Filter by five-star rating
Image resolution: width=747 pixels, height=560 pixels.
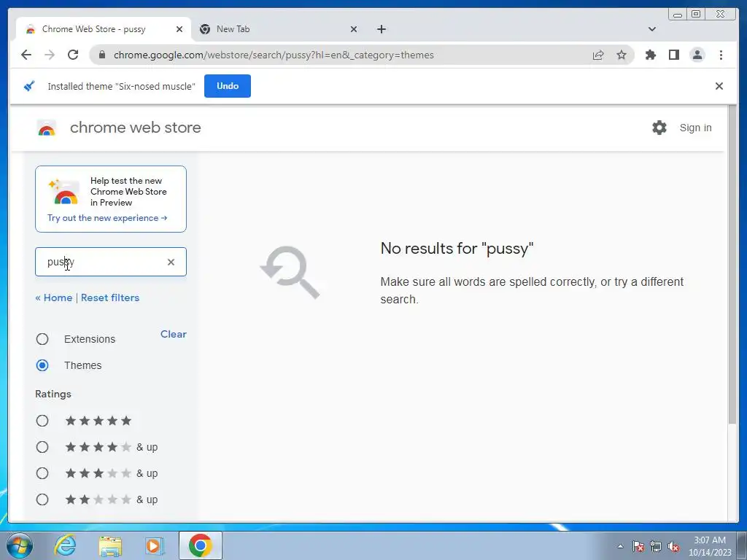42,421
